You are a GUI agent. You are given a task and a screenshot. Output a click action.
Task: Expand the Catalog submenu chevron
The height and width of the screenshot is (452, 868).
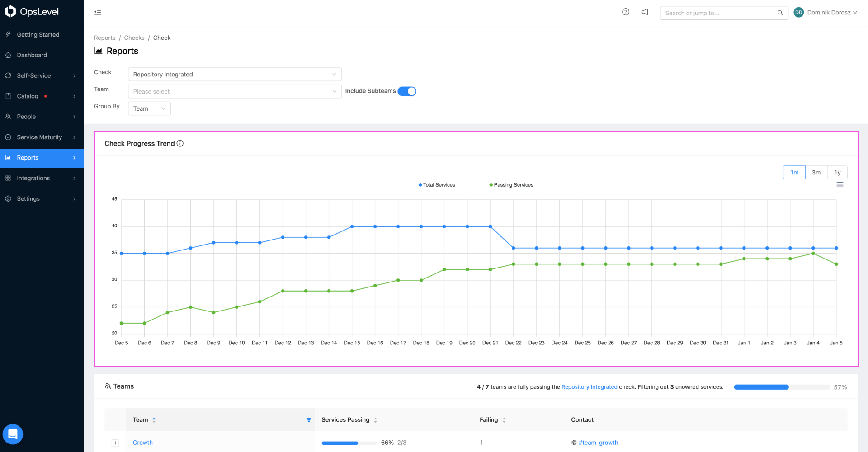click(75, 96)
